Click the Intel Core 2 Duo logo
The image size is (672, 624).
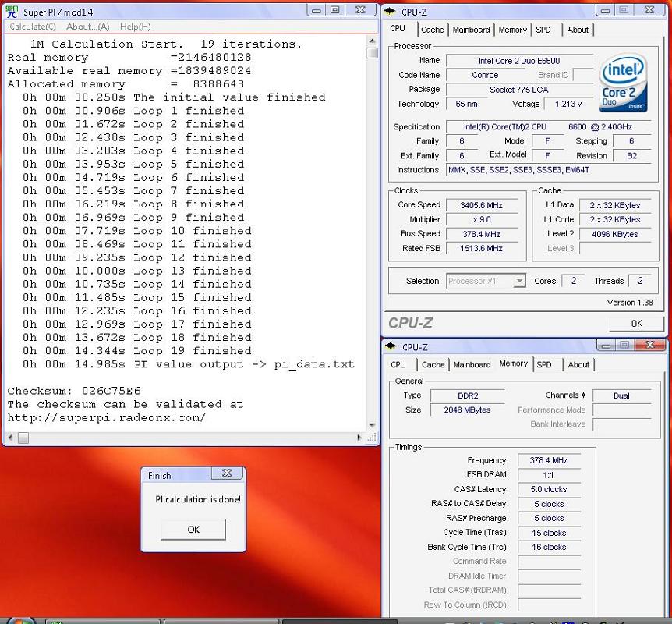(x=623, y=83)
